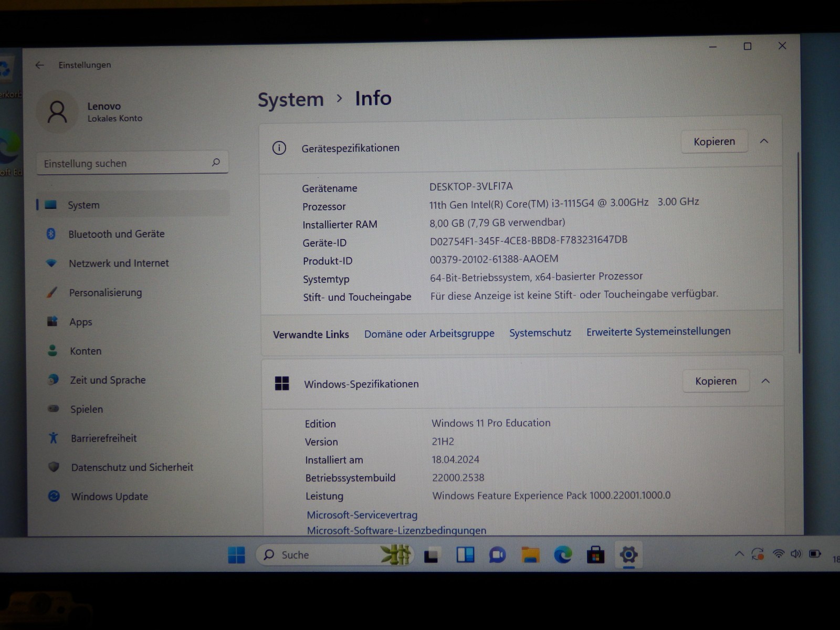This screenshot has width=840, height=630.
Task: Click the RAM value 8,00 GB (7,79 GB verwendbar)
Action: click(x=497, y=223)
